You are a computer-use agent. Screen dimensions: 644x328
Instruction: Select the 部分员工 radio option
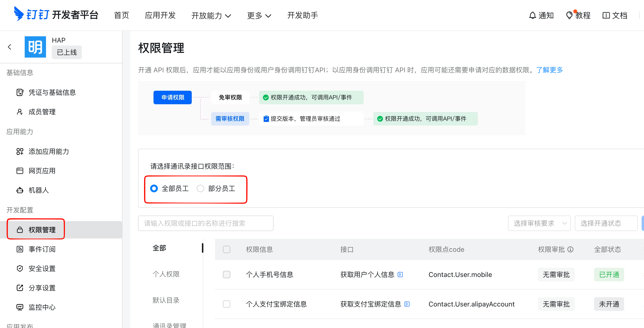click(x=200, y=188)
